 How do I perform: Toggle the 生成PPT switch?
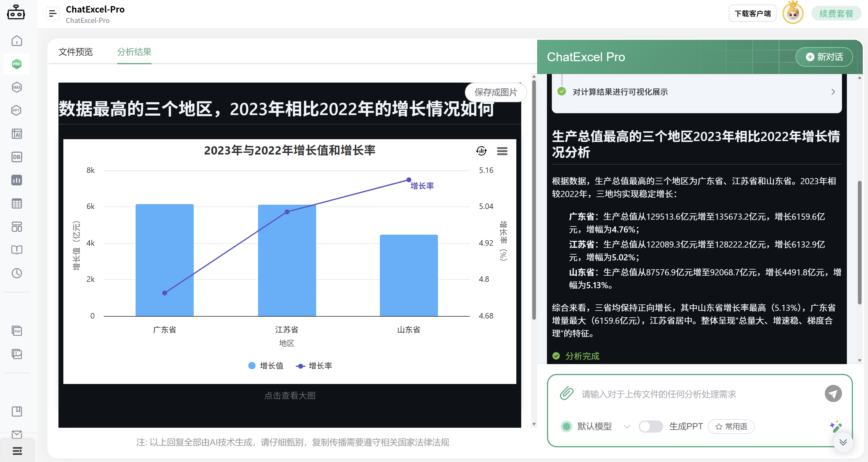point(651,426)
